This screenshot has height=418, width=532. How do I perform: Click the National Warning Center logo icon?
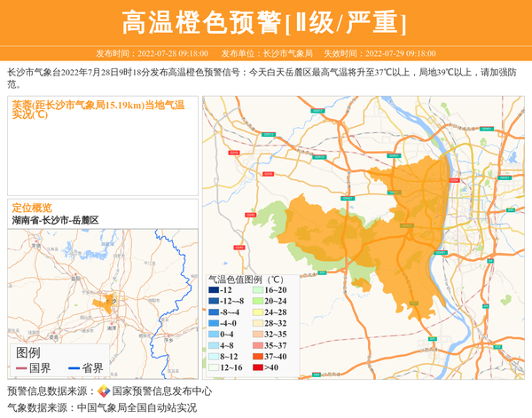coord(104,390)
